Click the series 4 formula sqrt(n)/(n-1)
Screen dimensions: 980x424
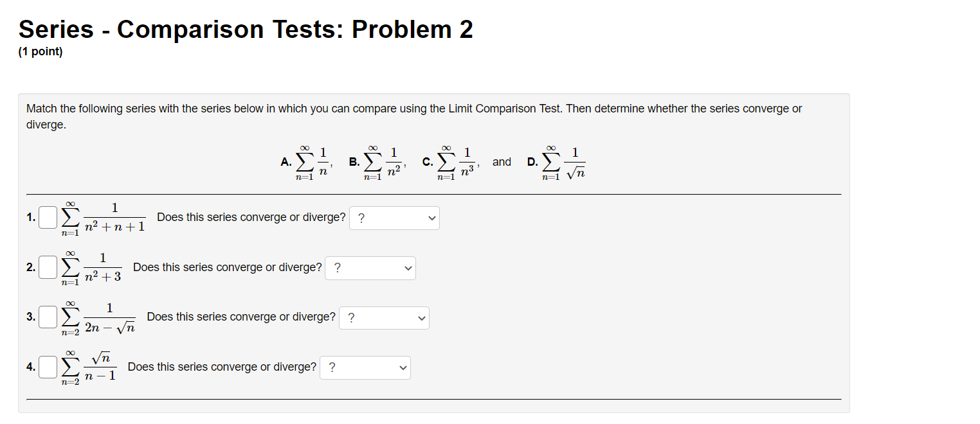point(96,367)
